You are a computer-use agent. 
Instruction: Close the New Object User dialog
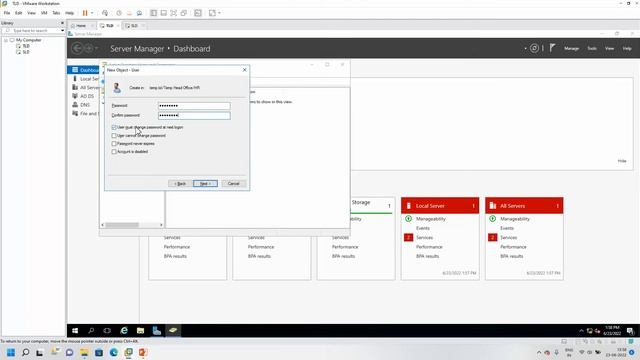[244, 70]
